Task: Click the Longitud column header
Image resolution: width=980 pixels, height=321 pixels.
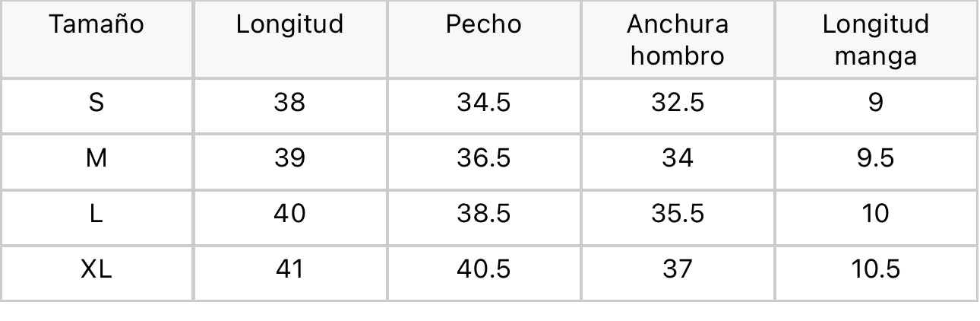Action: coord(289,24)
